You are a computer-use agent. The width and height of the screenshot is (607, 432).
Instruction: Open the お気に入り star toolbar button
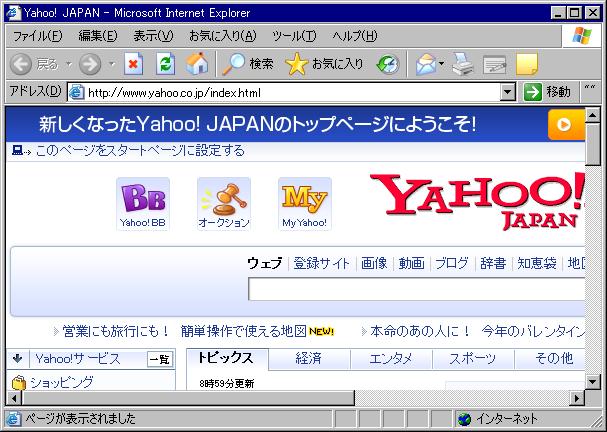click(324, 64)
